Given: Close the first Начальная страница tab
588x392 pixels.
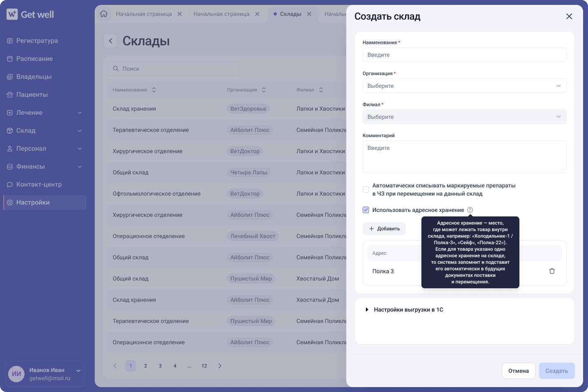Looking at the screenshot, I should click(x=180, y=14).
